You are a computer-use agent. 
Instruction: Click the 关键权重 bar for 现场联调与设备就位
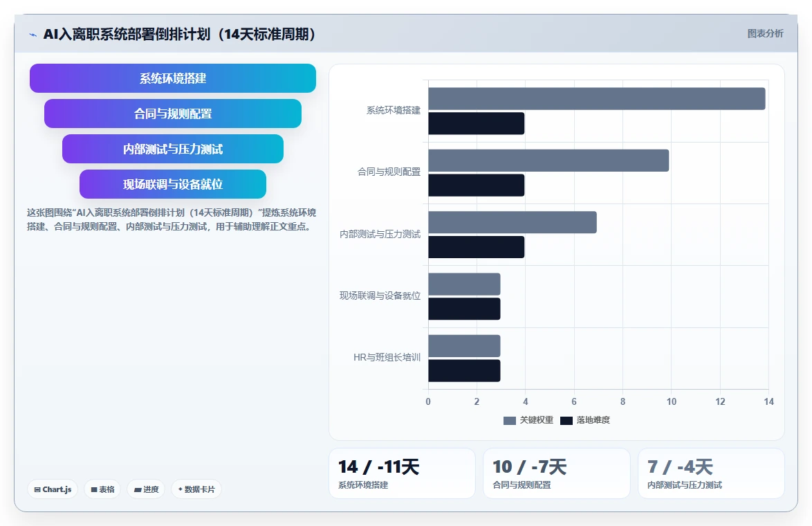[464, 284]
